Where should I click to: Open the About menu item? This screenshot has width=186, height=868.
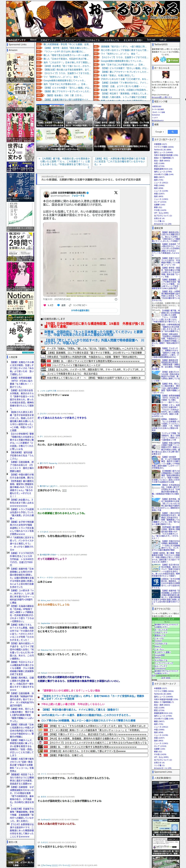33,40
